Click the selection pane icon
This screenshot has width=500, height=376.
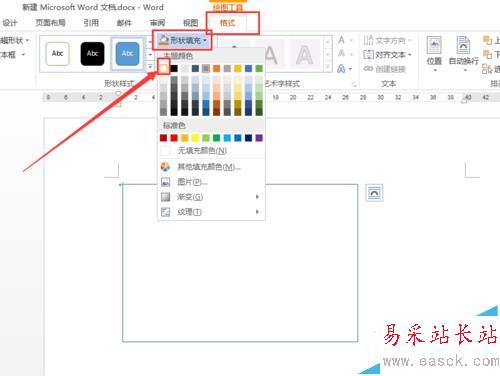click(487, 69)
